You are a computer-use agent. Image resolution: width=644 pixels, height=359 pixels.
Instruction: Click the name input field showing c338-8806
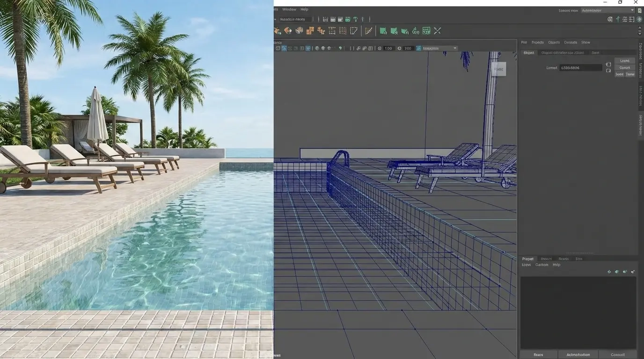pos(580,68)
